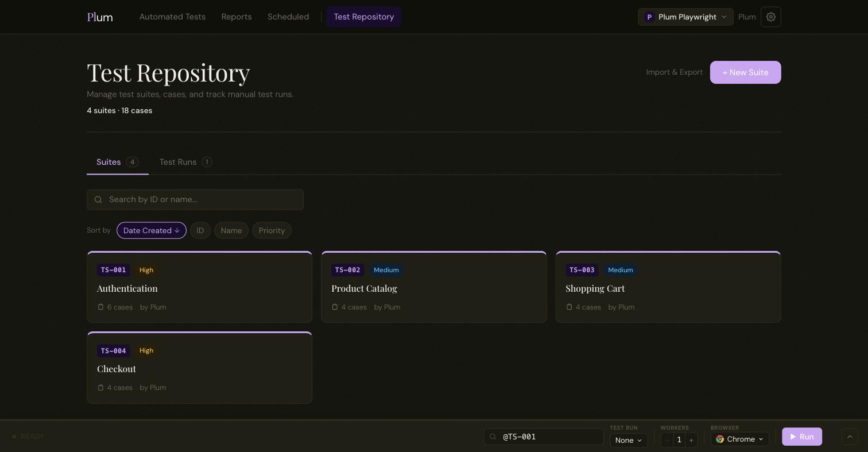Focus the Search by ID or name field
Screen dimensions: 868x452
click(x=195, y=199)
